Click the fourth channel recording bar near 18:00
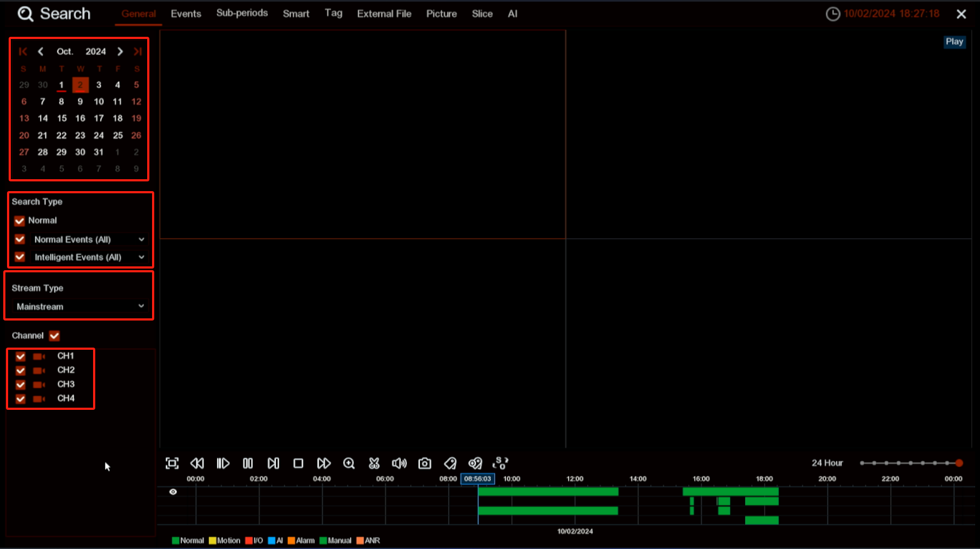Screen dimensions: 980x549 [762, 520]
